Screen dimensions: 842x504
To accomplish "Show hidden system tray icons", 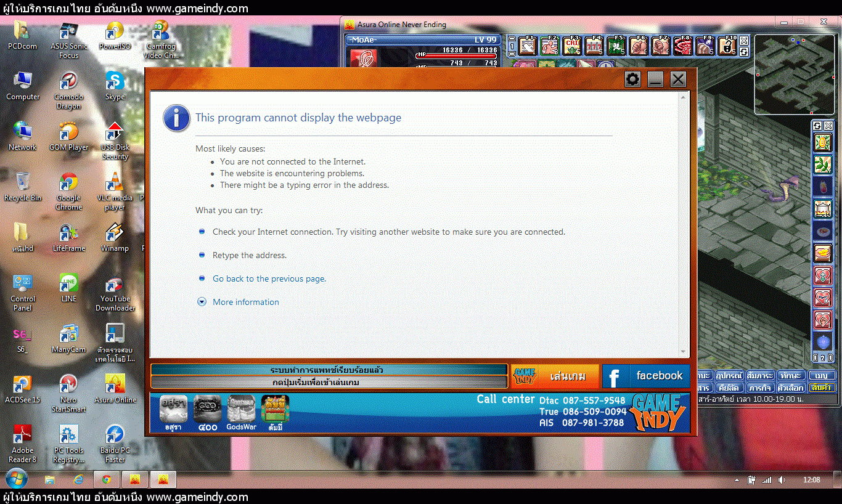I will click(x=737, y=480).
